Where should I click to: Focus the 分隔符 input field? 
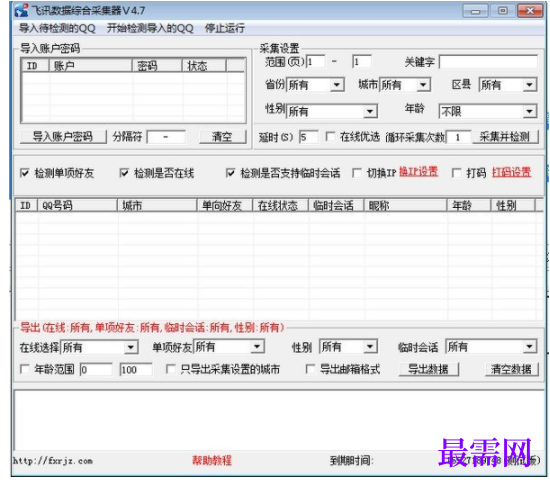[x=166, y=137]
